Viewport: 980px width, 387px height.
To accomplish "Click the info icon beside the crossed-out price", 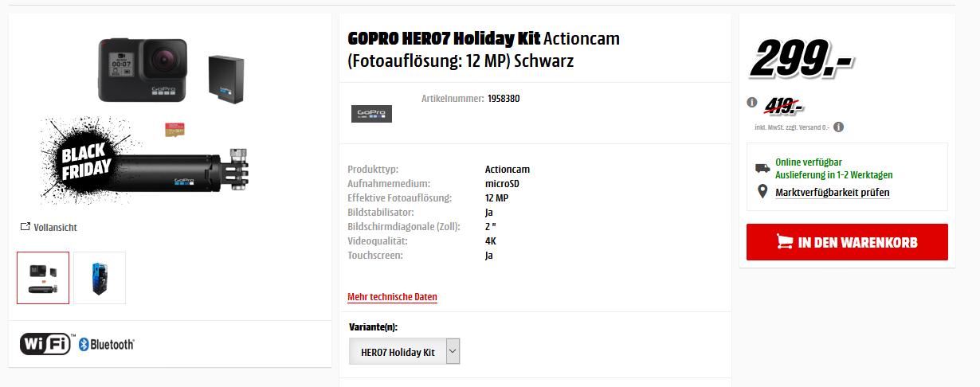I will tap(751, 103).
